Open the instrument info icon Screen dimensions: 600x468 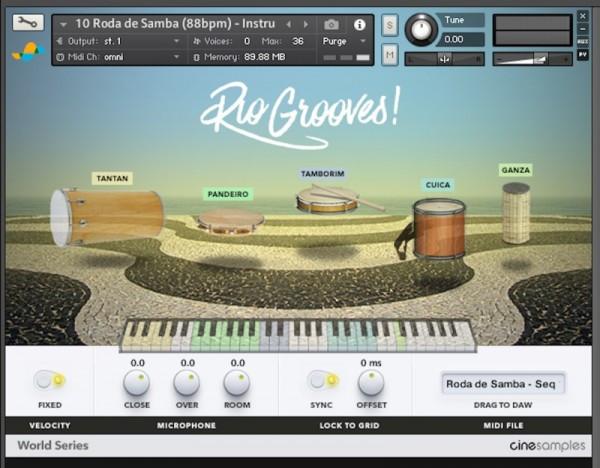point(359,25)
